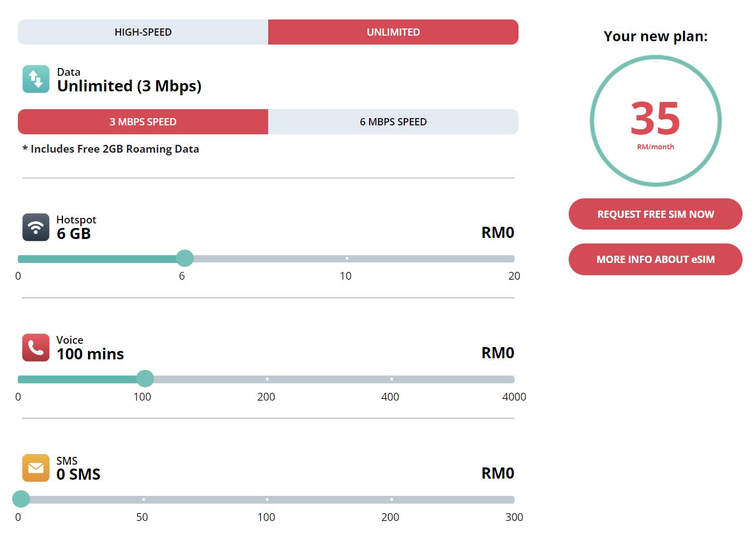
Task: Select the UNLIMITED tab
Action: coord(393,32)
